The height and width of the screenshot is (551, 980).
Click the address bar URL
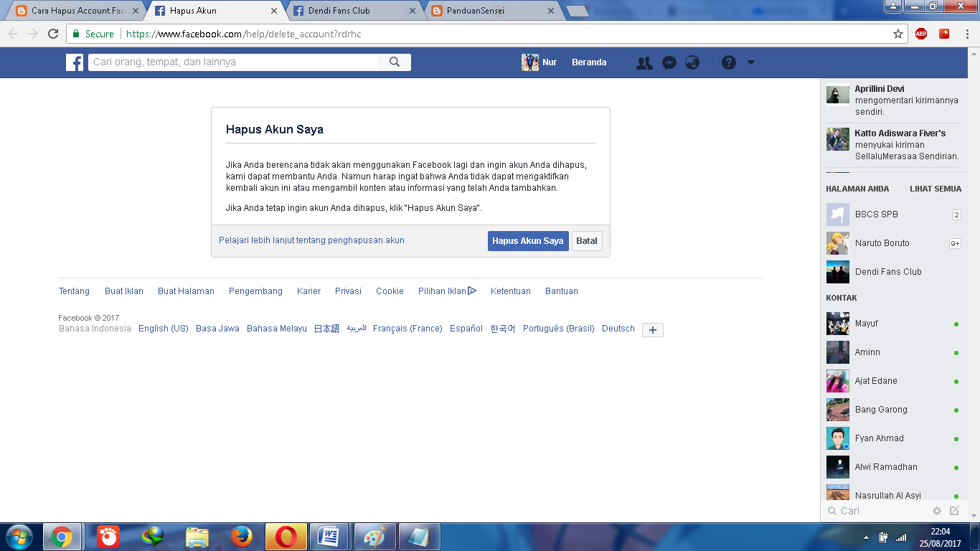click(x=243, y=34)
